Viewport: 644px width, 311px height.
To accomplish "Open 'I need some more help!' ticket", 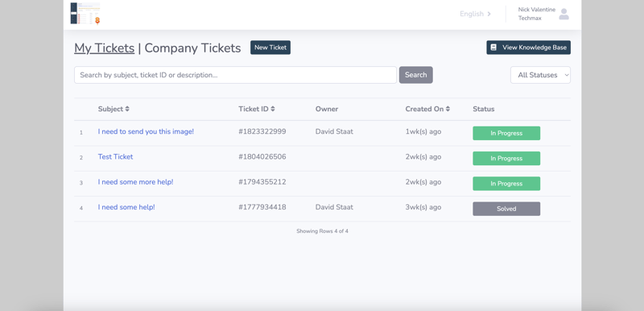I will pyautogui.click(x=135, y=181).
